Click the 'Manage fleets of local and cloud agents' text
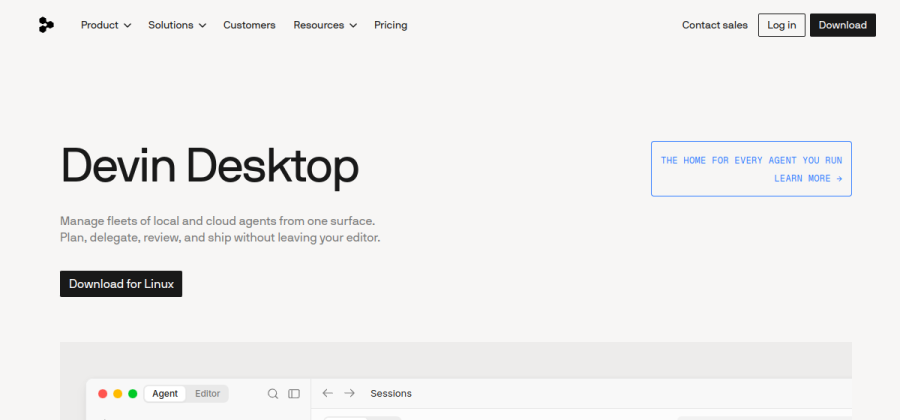Image resolution: width=900 pixels, height=420 pixels. [218, 221]
